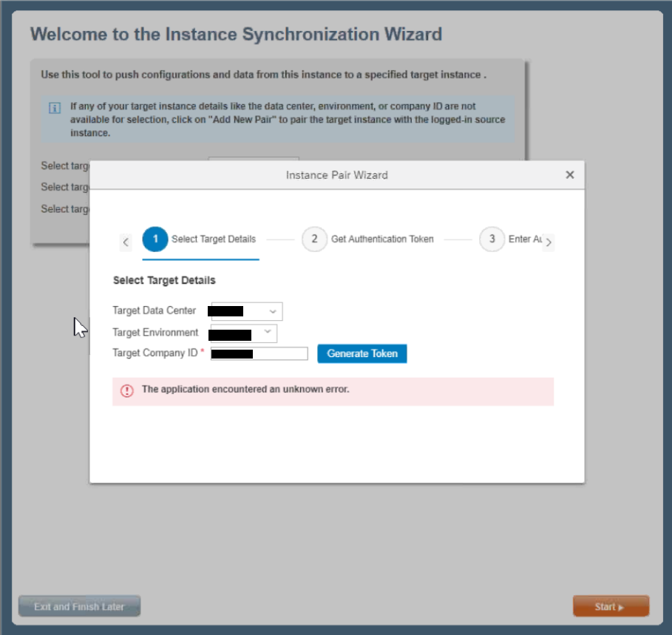This screenshot has height=635, width=672.
Task: Click the unknown error message text
Action: click(x=245, y=389)
